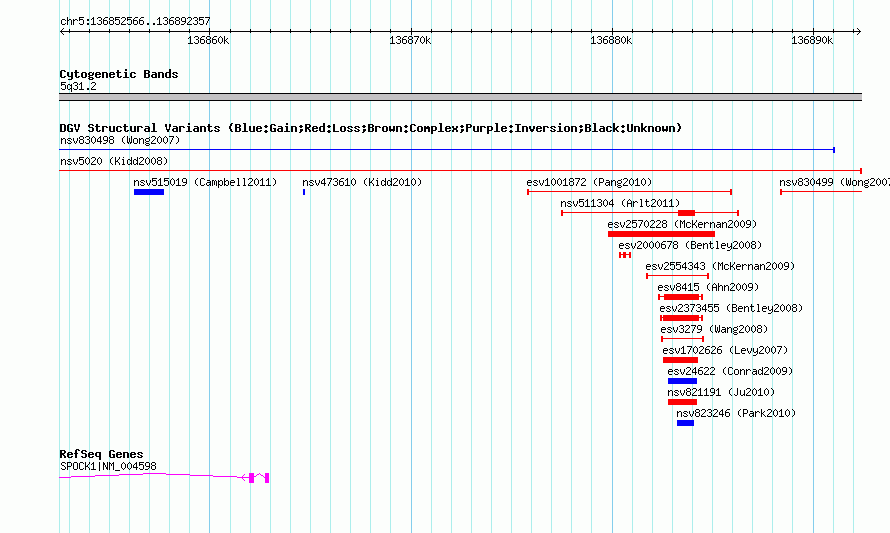Image resolution: width=890 pixels, height=533 pixels.
Task: Click the chr5:136852566..136892357 coordinates text
Action: point(135,22)
